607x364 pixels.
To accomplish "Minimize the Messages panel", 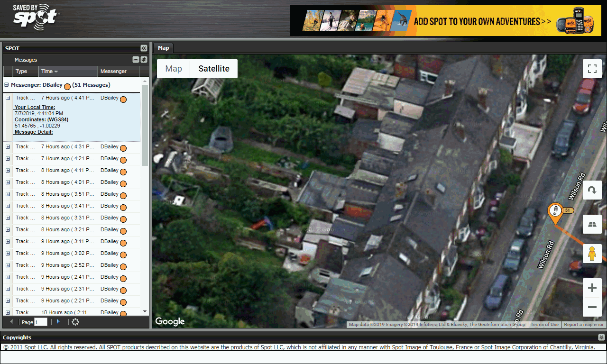I will 136,60.
